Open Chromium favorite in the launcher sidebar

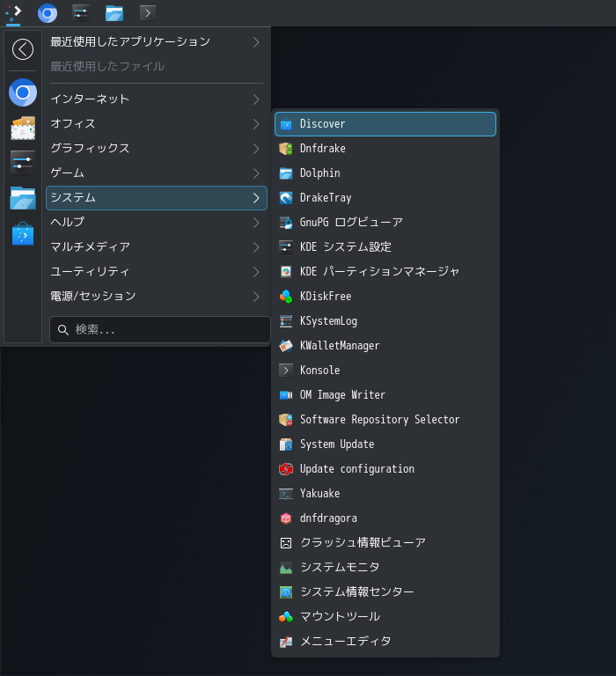tap(23, 92)
